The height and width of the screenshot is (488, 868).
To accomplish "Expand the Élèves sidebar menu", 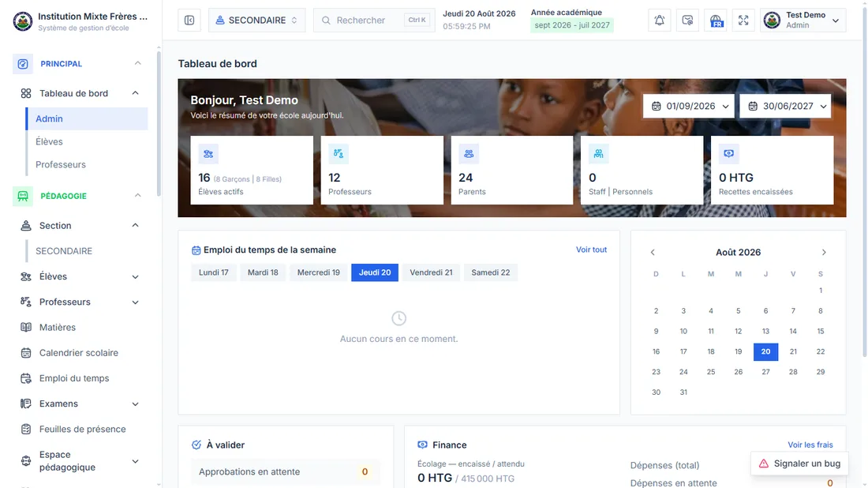I will pyautogui.click(x=135, y=277).
